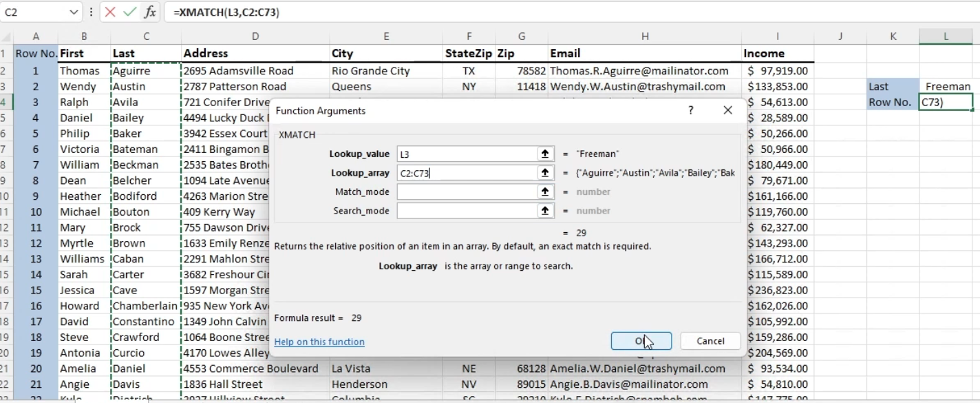Select column L header
980x403 pixels.
coord(946,37)
